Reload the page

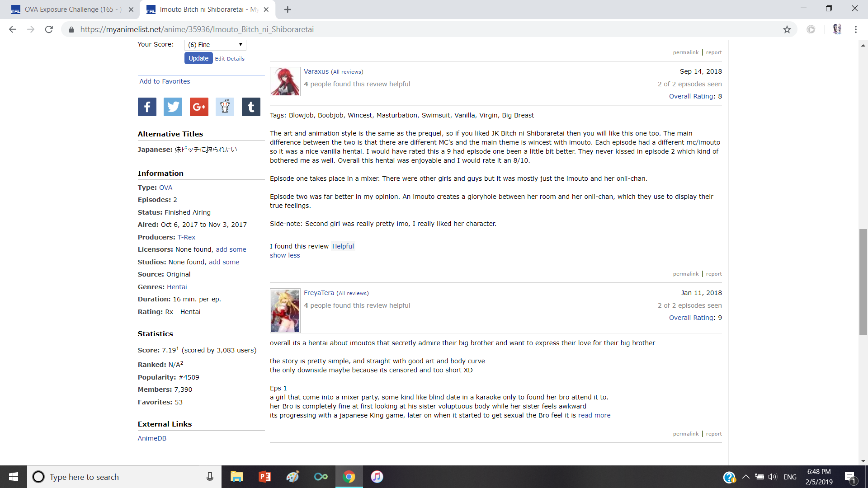(x=49, y=29)
